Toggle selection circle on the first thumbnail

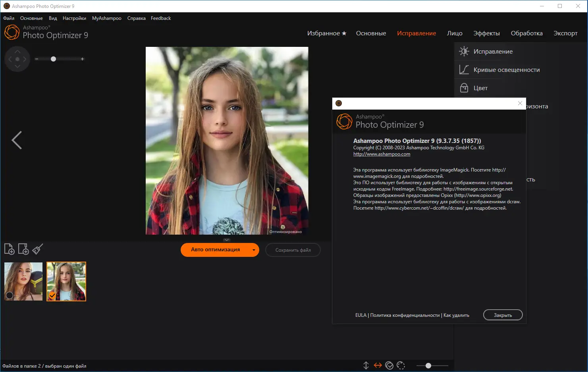(9, 295)
